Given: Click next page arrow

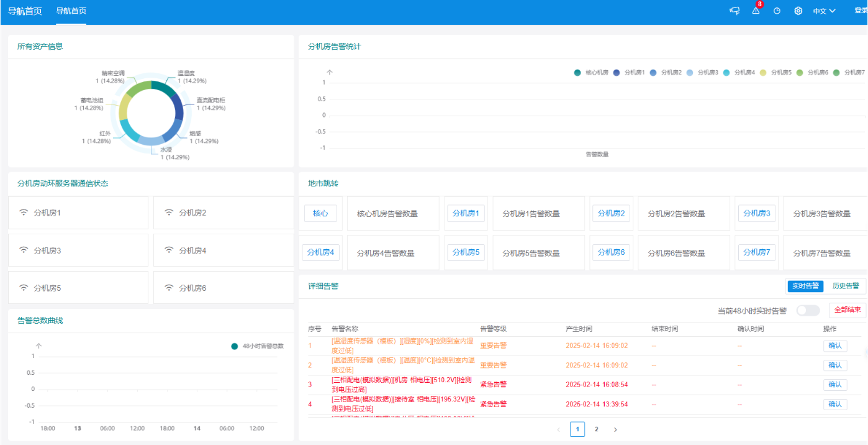Looking at the screenshot, I should click(x=615, y=429).
